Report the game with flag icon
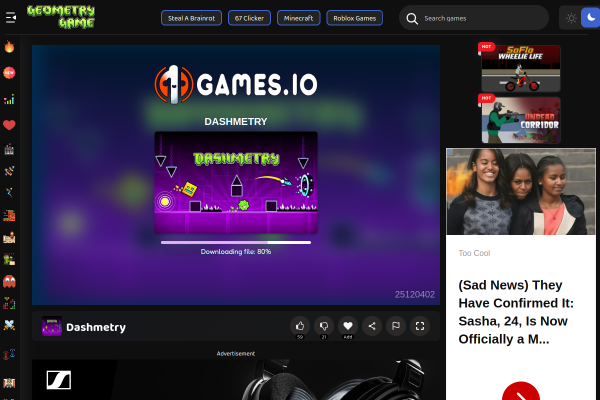 pyautogui.click(x=396, y=326)
